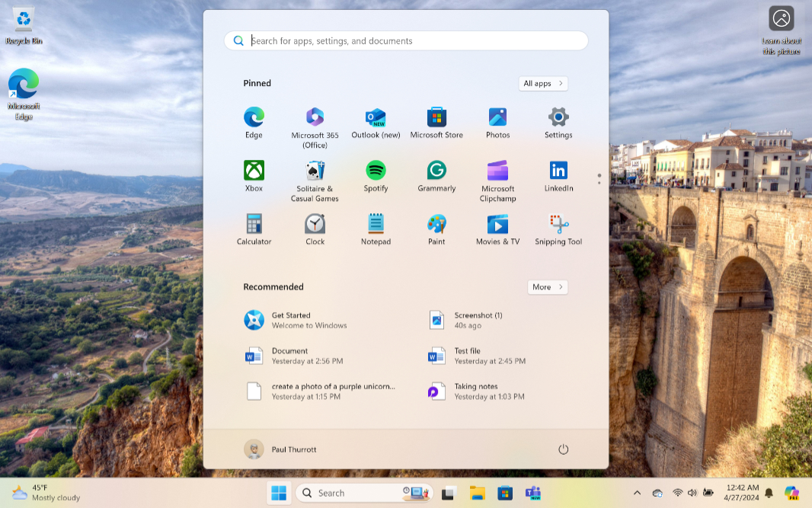Expand hidden system tray icons
This screenshot has height=508, width=812.
(637, 493)
